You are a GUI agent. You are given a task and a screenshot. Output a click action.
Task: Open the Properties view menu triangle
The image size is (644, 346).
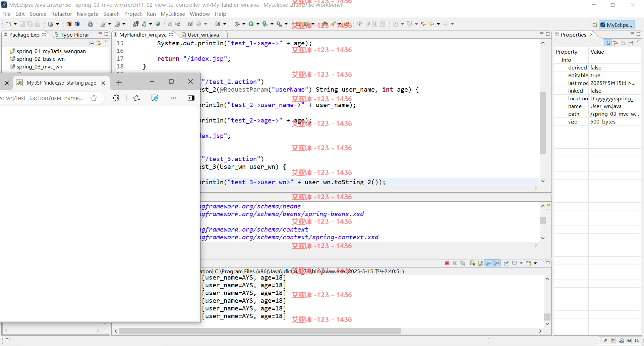point(638,42)
